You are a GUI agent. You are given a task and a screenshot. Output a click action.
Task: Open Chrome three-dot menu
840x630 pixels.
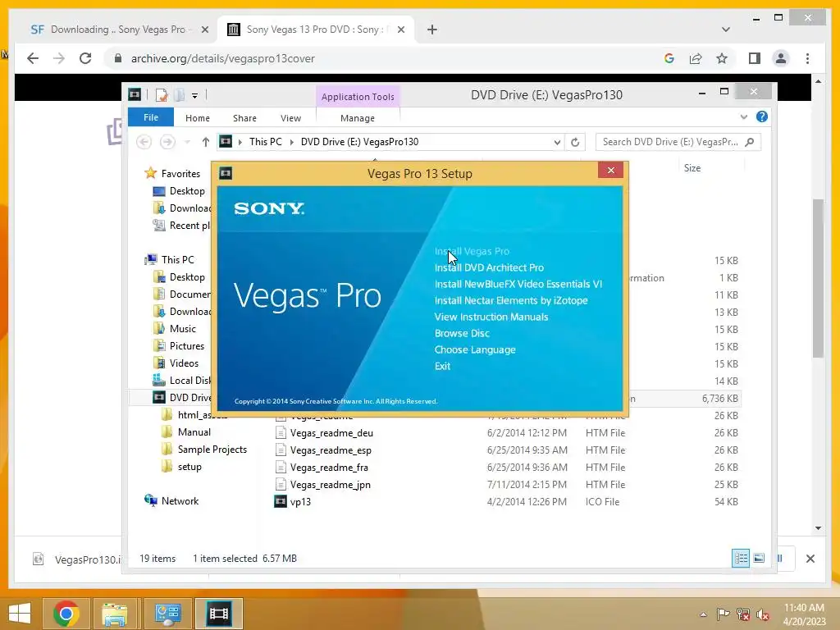pos(807,58)
